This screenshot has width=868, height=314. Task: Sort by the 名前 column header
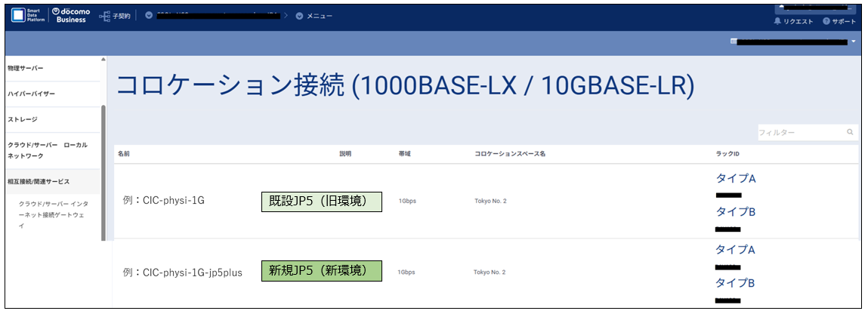click(124, 153)
